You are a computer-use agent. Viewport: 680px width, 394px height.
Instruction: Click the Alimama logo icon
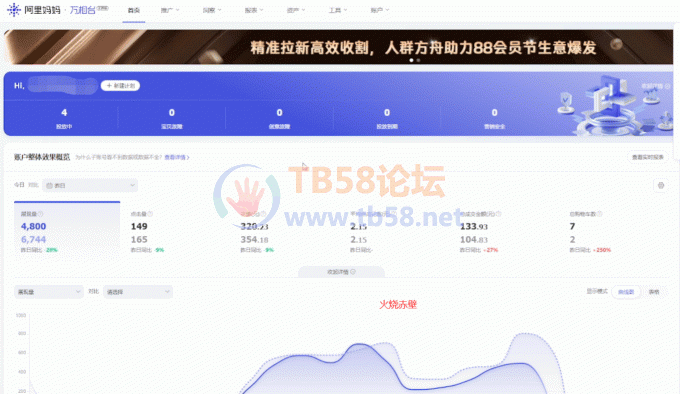14,10
